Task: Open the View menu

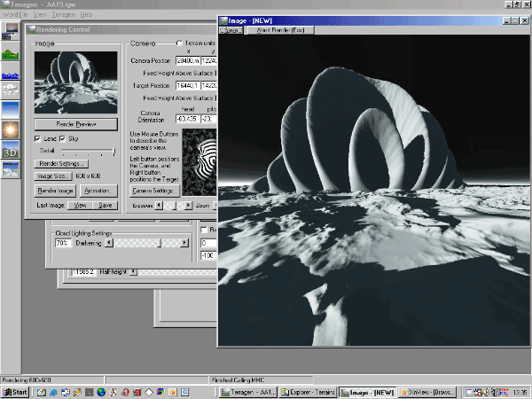Action: pyautogui.click(x=39, y=16)
